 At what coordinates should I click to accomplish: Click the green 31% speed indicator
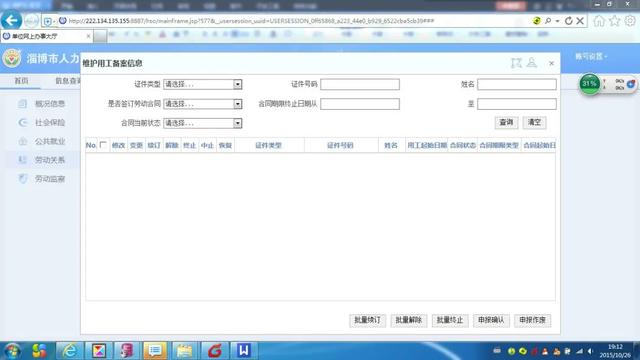(589, 84)
